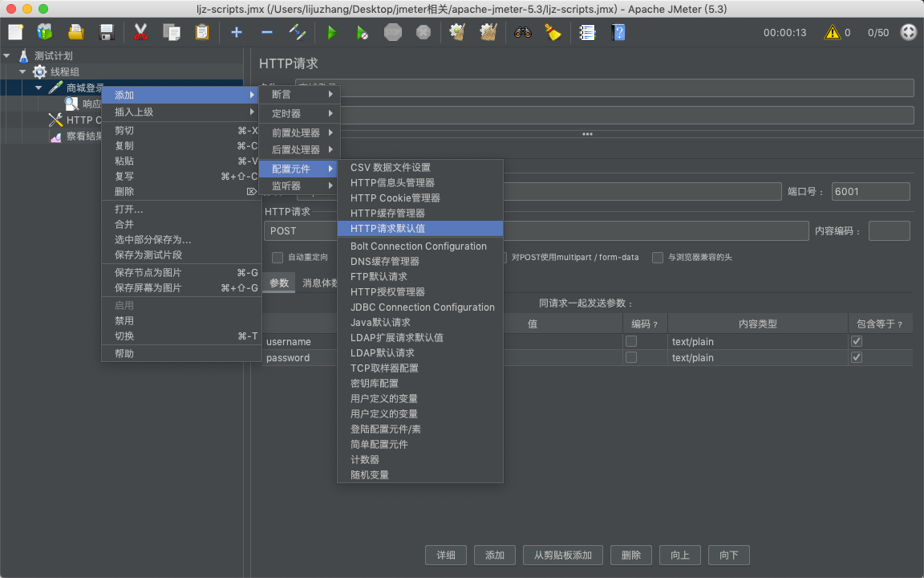Viewport: 924px width, 578px height.
Task: Expand the 定时器 submenu
Action: [299, 113]
